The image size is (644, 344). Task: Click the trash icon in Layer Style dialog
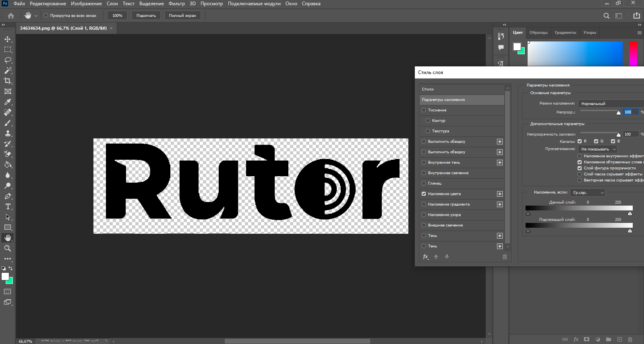tap(505, 257)
